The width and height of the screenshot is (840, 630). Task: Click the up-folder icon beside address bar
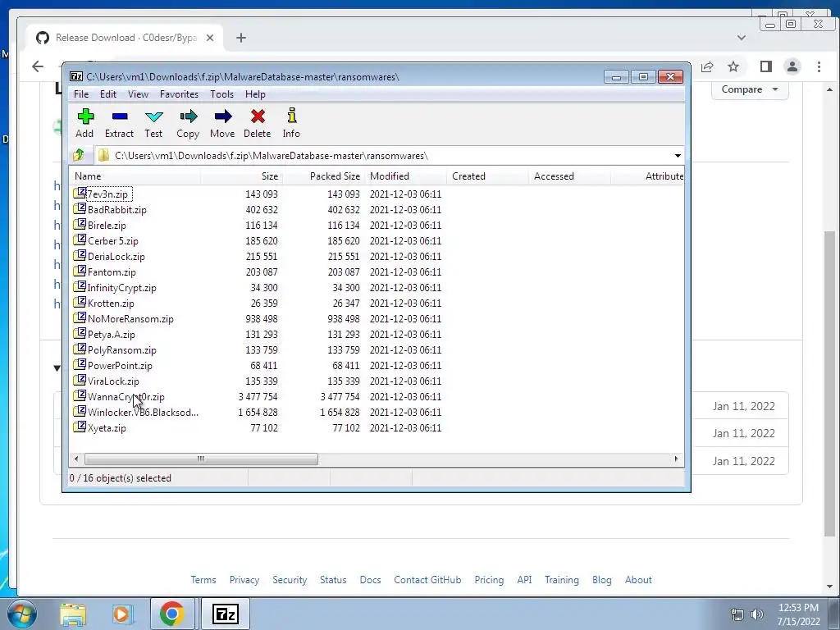coord(79,155)
